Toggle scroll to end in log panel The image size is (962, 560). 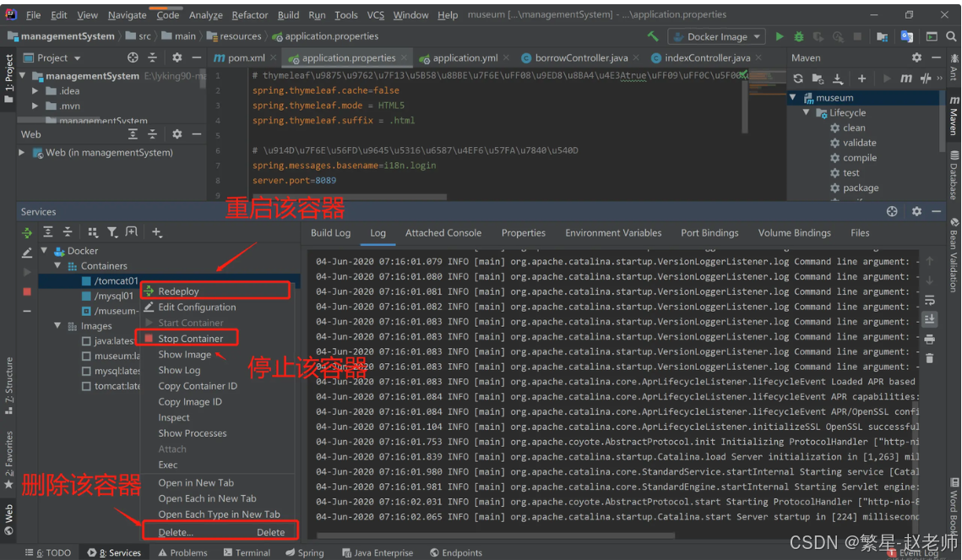pos(930,319)
